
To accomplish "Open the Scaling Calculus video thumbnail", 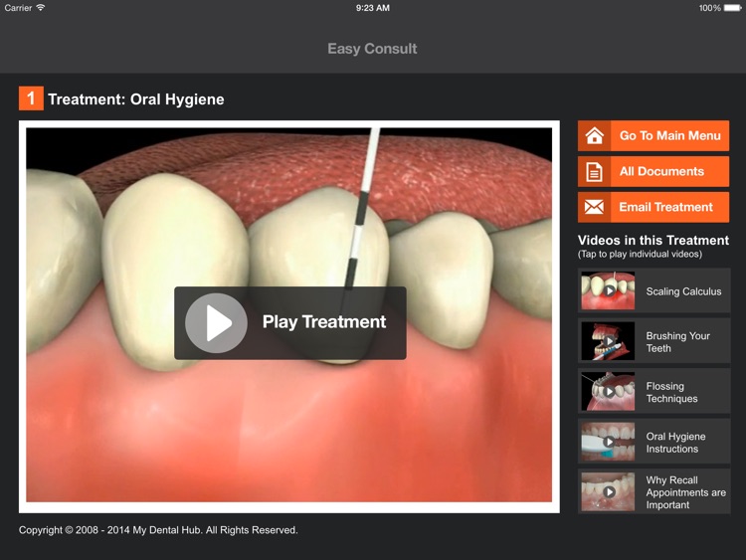I will (x=608, y=291).
